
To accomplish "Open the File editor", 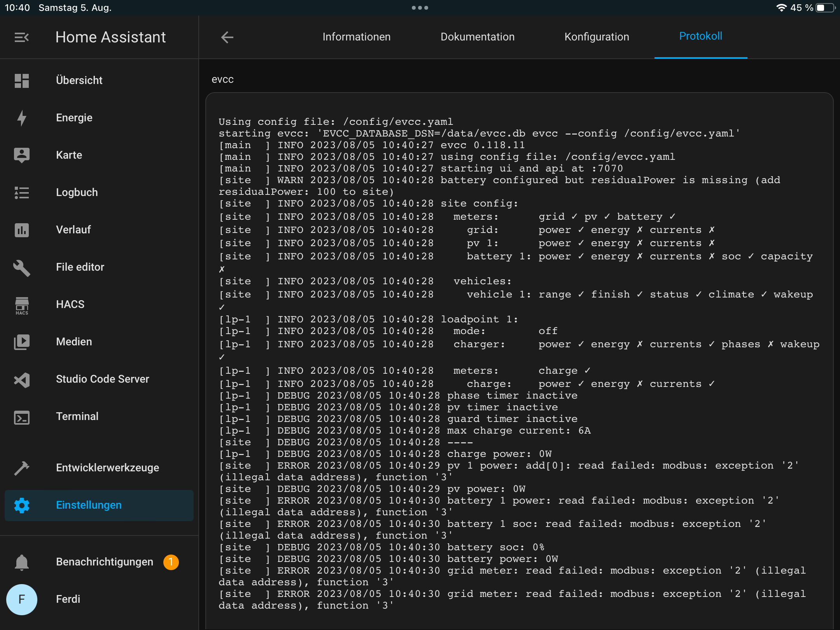I will tap(80, 267).
